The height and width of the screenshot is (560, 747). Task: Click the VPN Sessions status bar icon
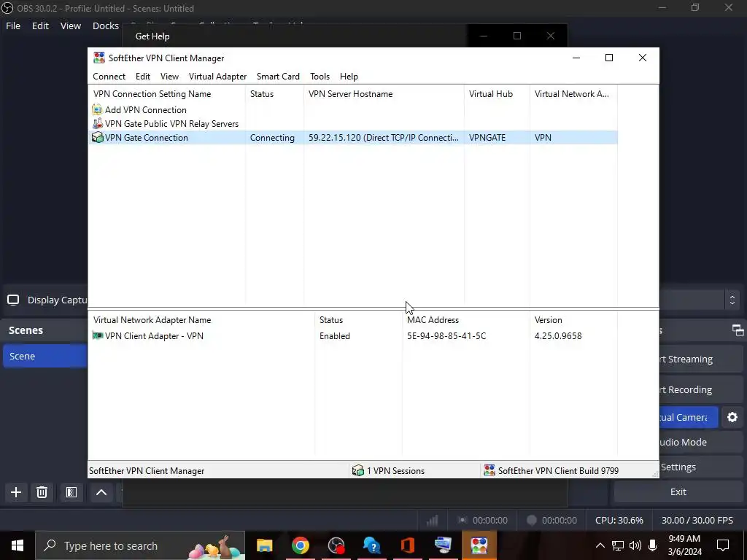(x=357, y=470)
